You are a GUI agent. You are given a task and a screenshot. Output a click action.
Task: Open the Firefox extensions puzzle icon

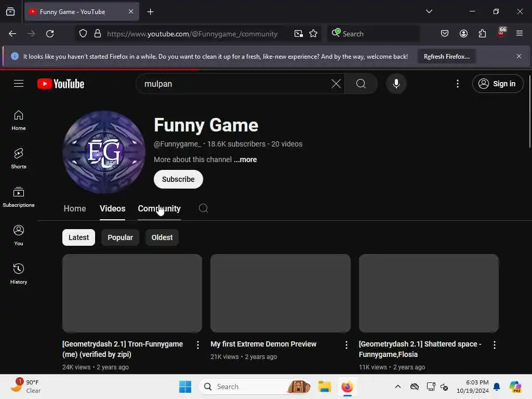pos(482,34)
